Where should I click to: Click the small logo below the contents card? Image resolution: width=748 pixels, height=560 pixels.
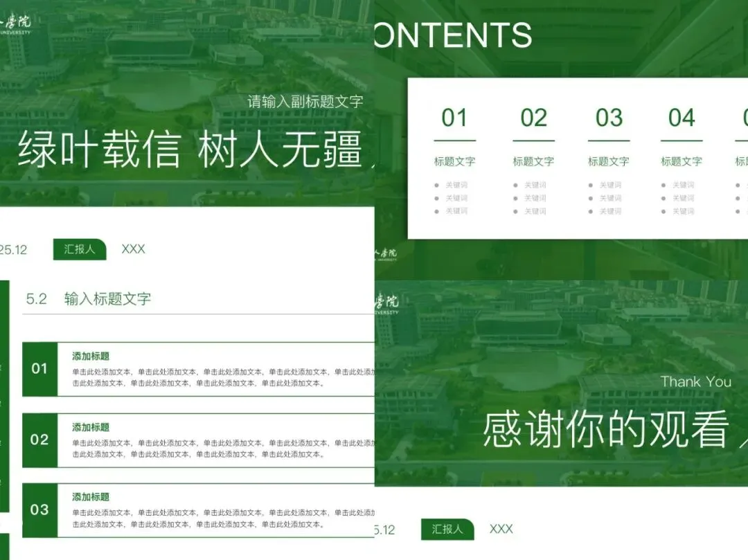386,255
